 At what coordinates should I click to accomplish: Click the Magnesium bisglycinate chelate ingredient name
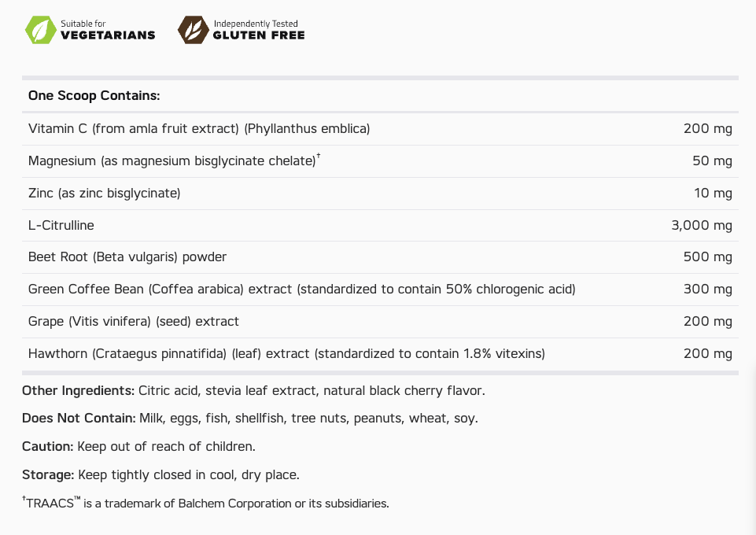coord(171,161)
